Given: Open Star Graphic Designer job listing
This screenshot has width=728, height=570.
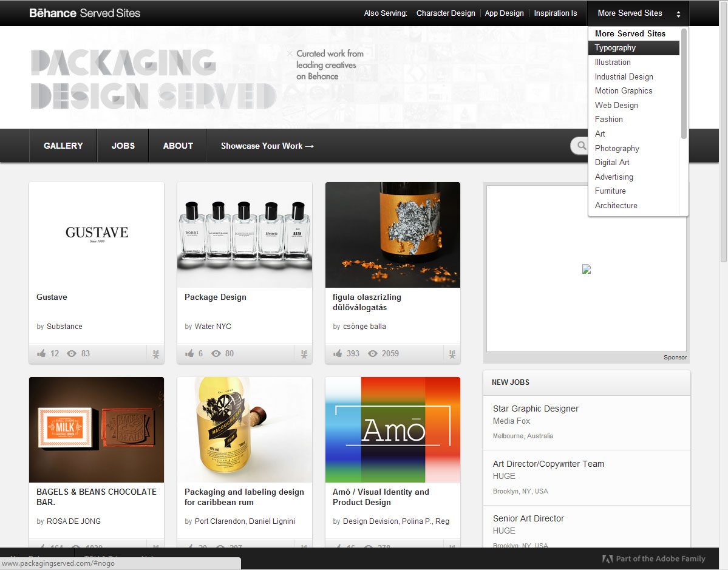Looking at the screenshot, I should coord(536,409).
